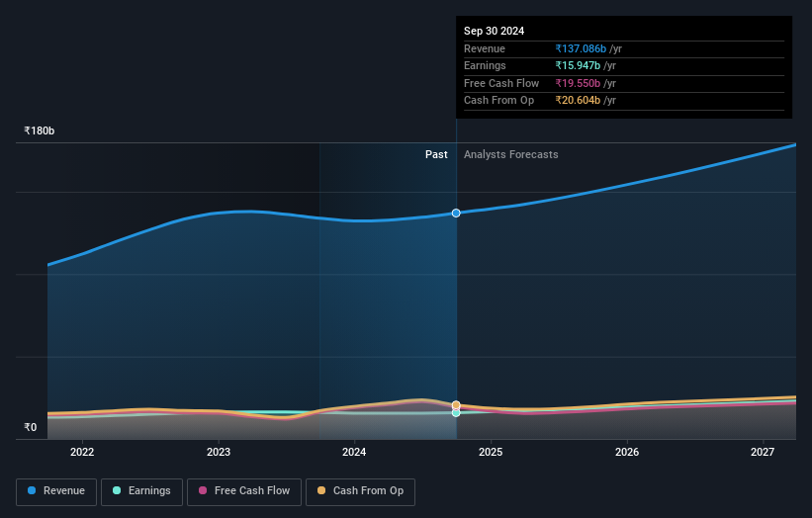Click the 2024 x-axis label
Image resolution: width=812 pixels, height=518 pixels.
pos(354,452)
